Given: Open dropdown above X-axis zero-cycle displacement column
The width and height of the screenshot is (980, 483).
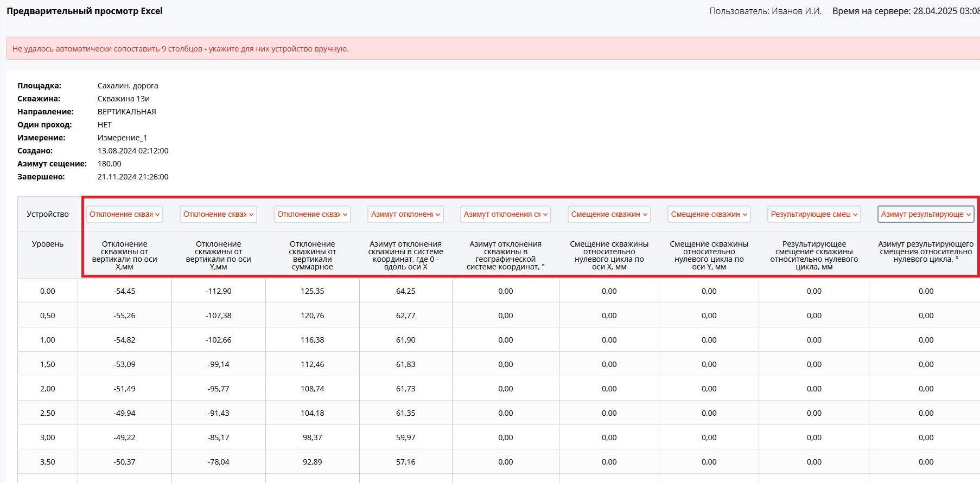Looking at the screenshot, I should coord(609,214).
